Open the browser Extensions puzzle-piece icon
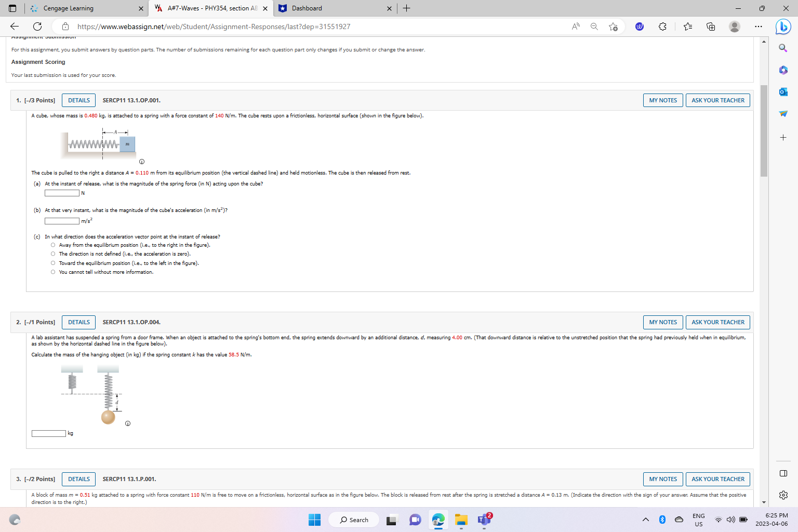The image size is (798, 532). (662, 26)
